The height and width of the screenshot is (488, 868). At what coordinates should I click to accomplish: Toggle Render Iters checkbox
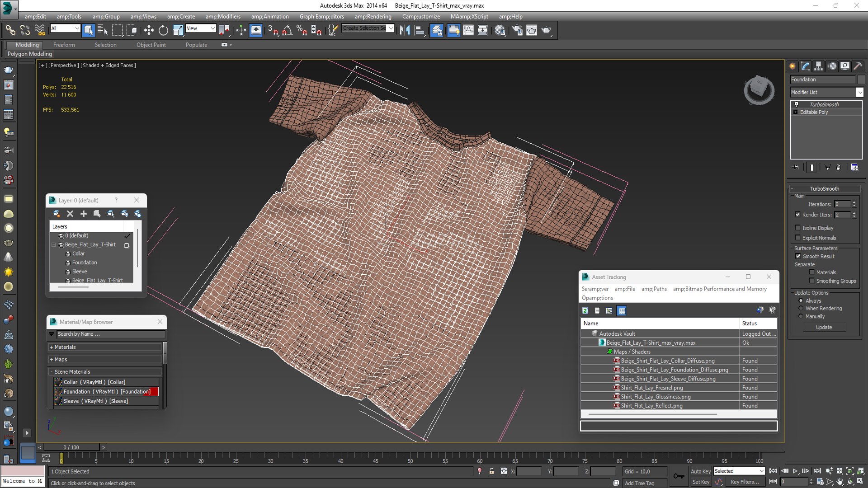(797, 215)
